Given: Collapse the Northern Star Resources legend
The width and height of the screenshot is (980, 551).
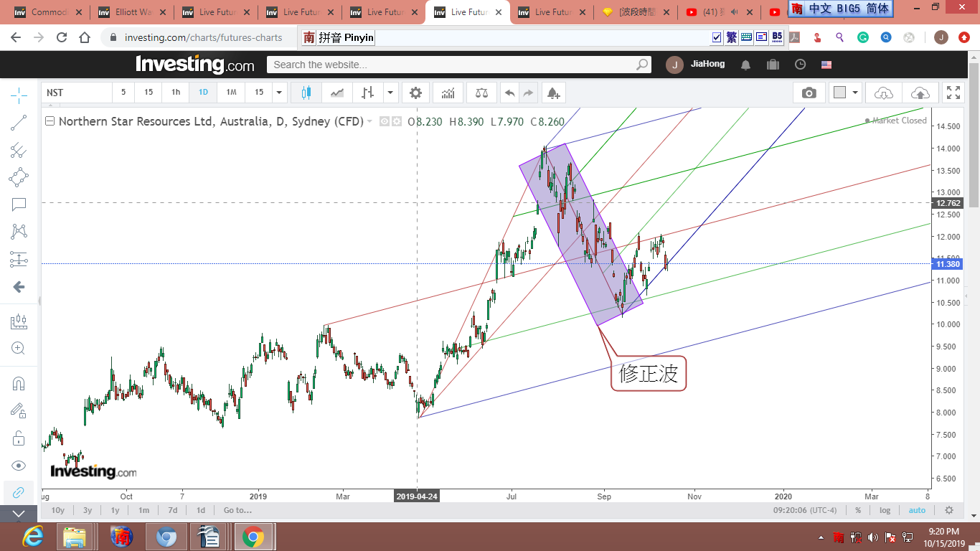Looking at the screenshot, I should tap(50, 121).
